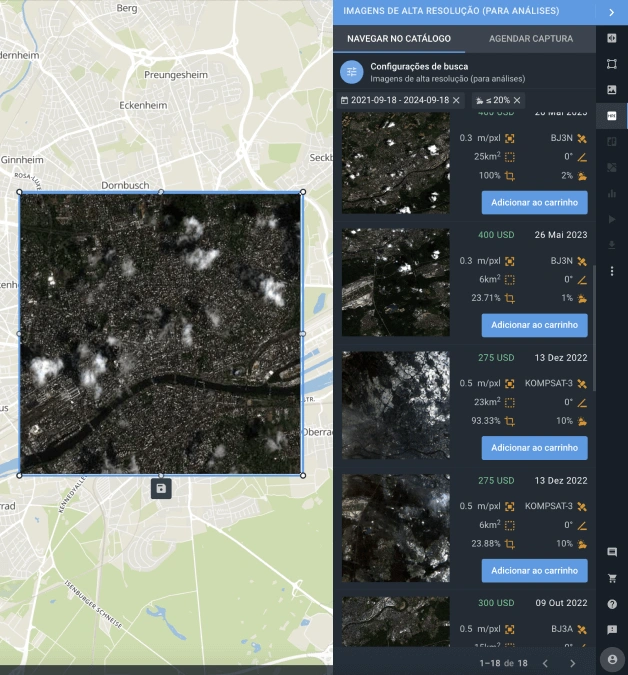Open the help question mark icon
Image resolution: width=628 pixels, height=675 pixels.
[612, 604]
